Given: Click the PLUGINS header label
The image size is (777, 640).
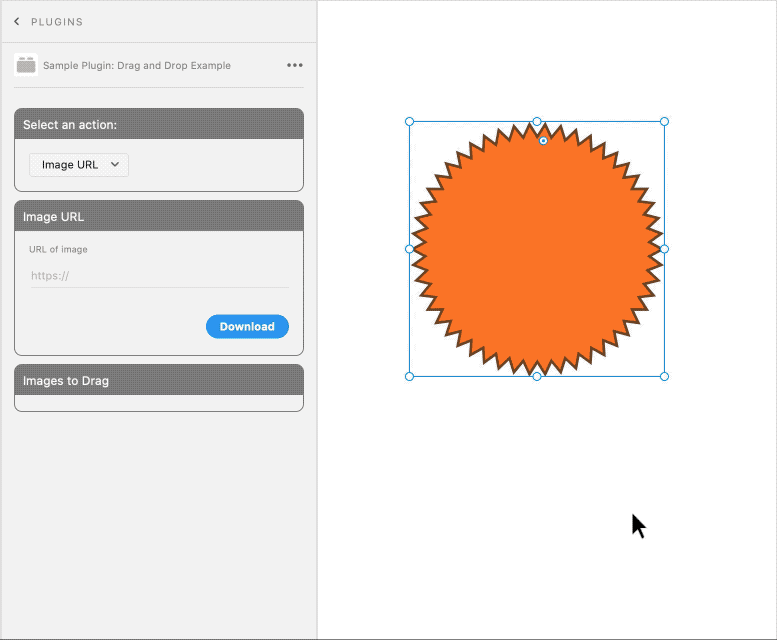Looking at the screenshot, I should 57,22.
